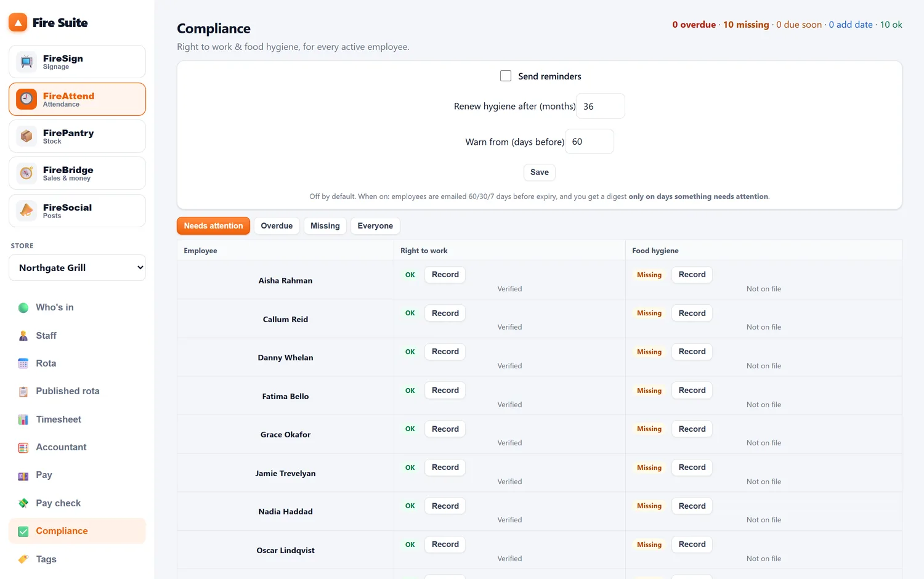The width and height of the screenshot is (924, 579).
Task: Save the reminder settings
Action: point(540,172)
